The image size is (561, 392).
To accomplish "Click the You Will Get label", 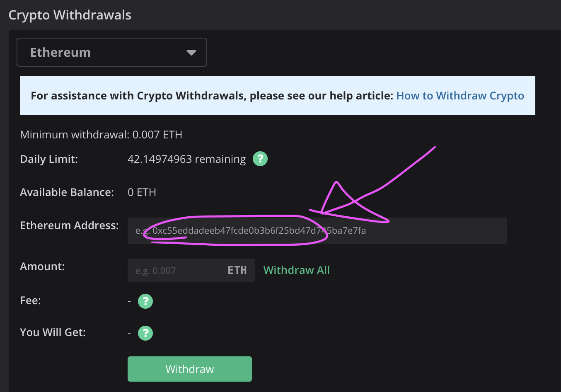I will [x=53, y=332].
